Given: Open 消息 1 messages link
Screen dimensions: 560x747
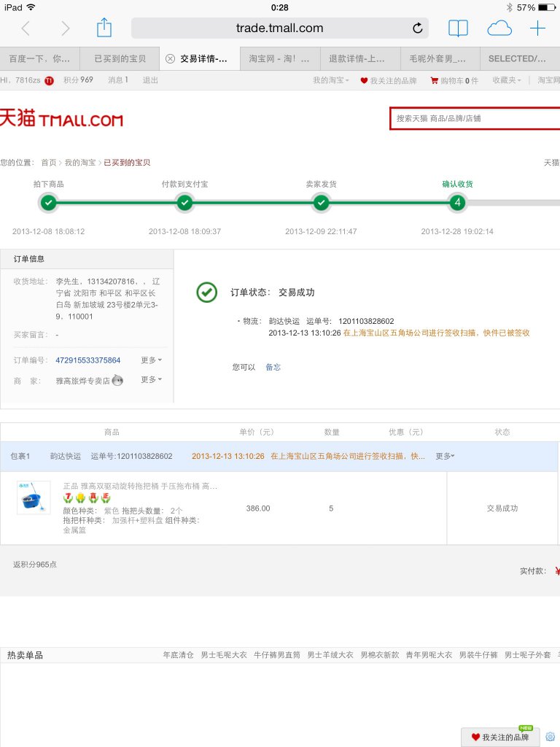Looking at the screenshot, I should point(118,80).
